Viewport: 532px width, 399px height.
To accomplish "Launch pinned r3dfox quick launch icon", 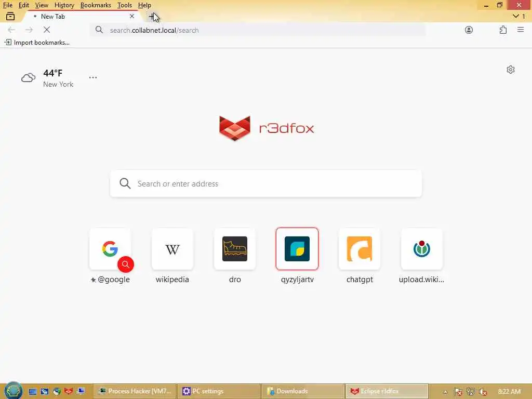I will click(69, 391).
